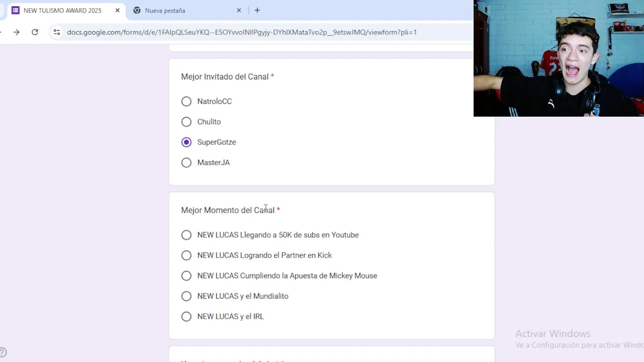Close the NEW TULISMO AWARD 2025 tab

(117, 10)
